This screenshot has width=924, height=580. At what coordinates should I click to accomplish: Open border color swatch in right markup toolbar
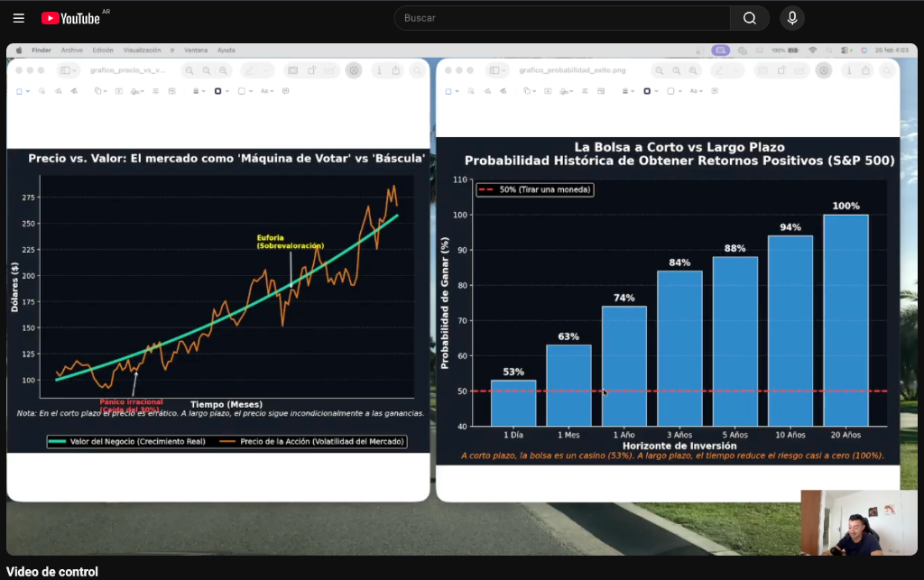point(648,91)
